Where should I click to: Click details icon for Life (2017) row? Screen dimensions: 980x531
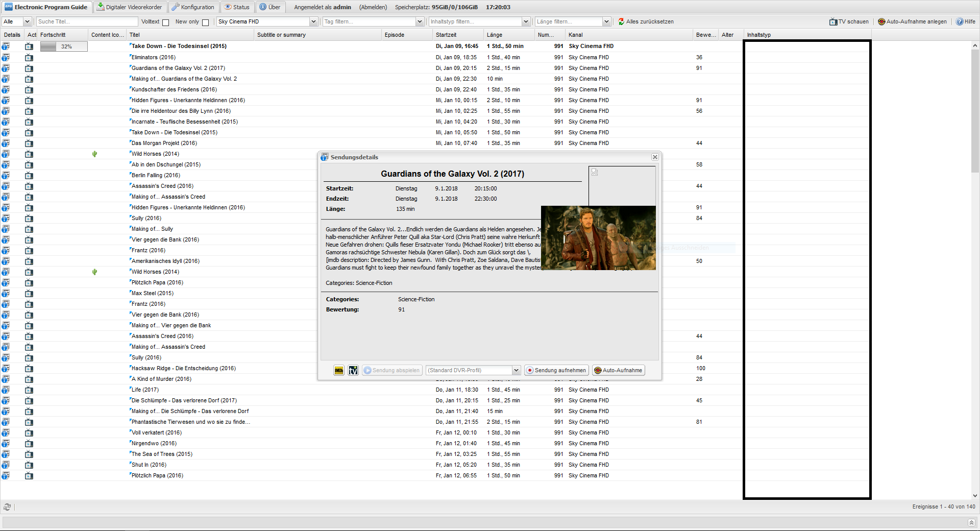pos(6,390)
